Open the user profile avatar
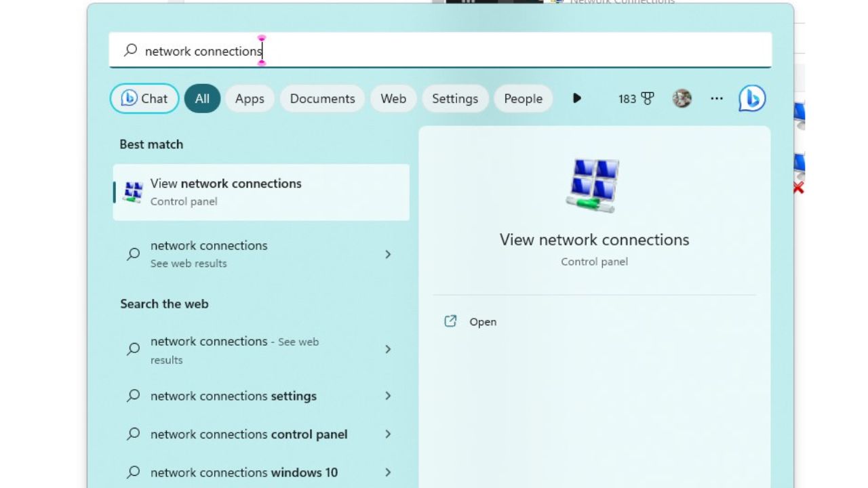868x488 pixels. click(x=682, y=98)
